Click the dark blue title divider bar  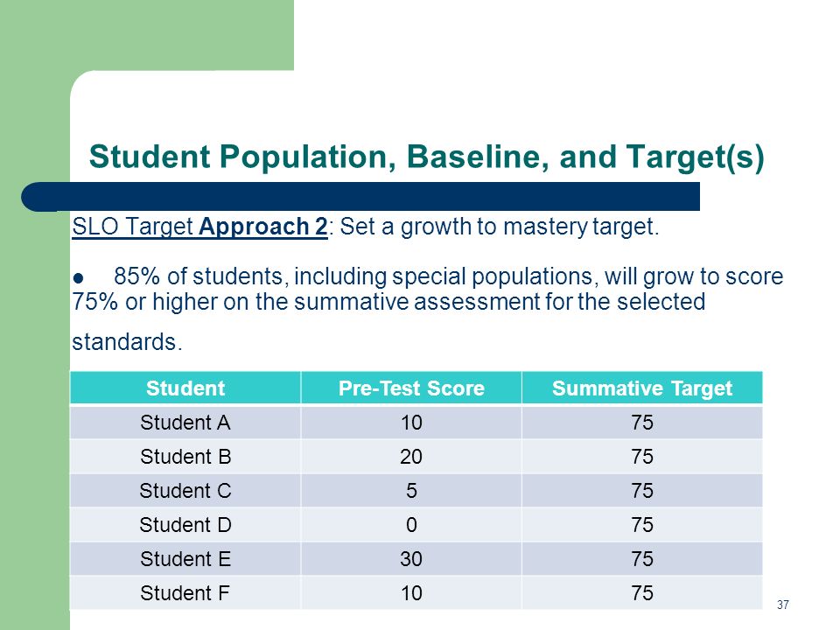(x=360, y=197)
